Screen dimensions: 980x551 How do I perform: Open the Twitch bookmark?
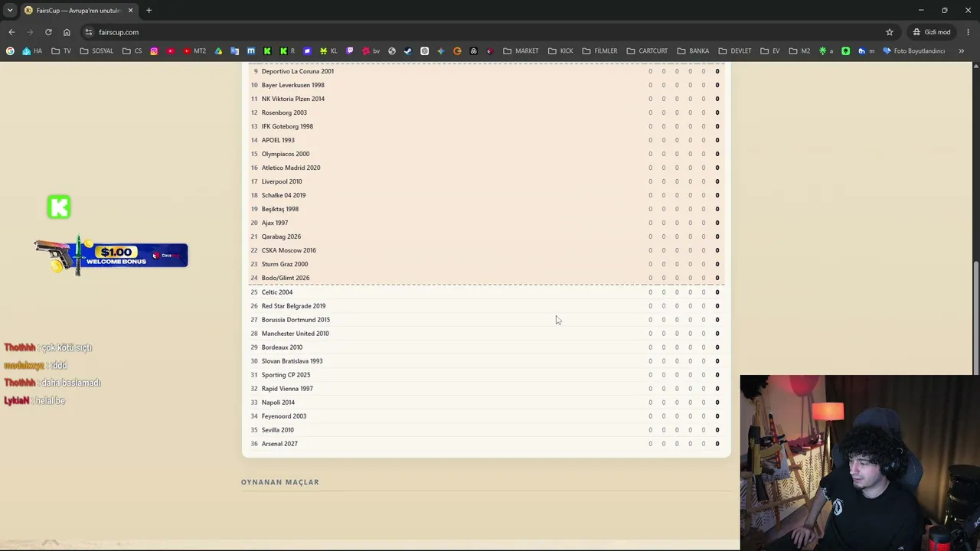[350, 51]
